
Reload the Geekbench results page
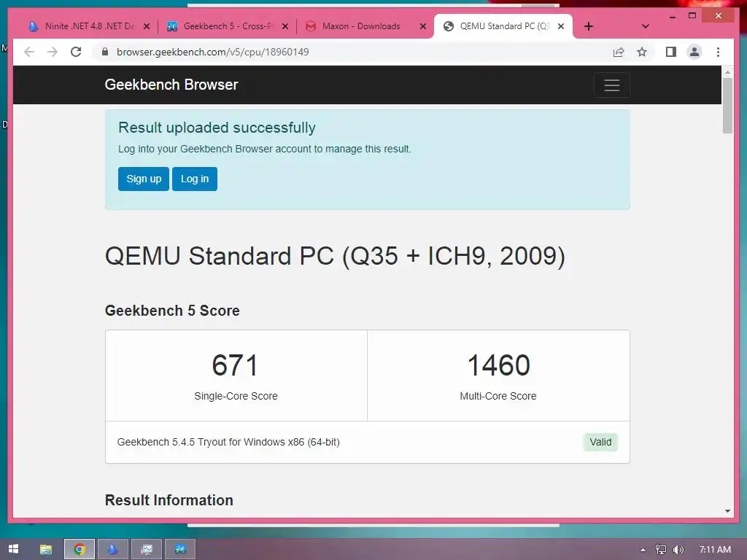76,52
